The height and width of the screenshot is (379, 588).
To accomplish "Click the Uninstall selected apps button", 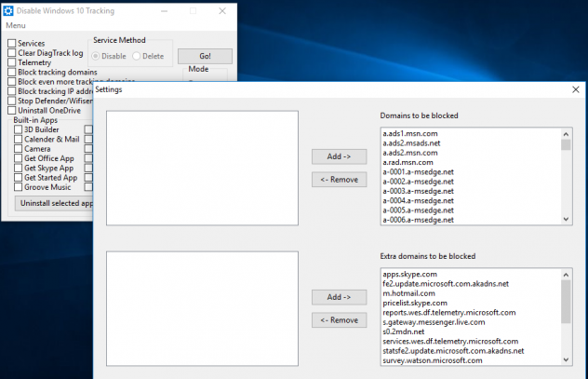I will (54, 203).
